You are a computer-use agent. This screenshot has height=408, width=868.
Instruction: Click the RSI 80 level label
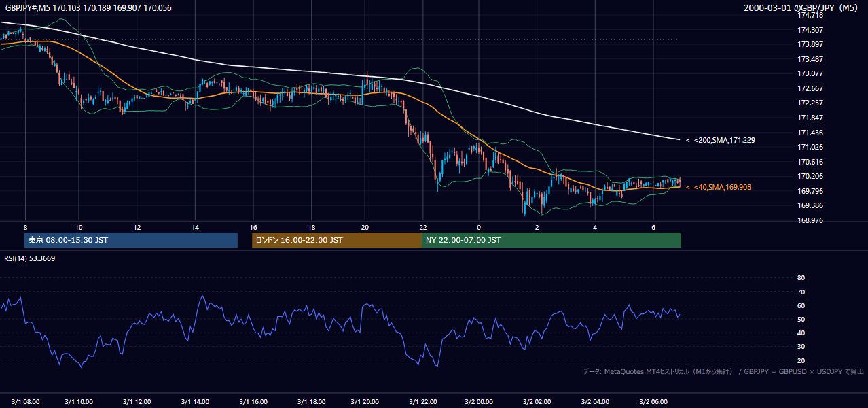[801, 278]
